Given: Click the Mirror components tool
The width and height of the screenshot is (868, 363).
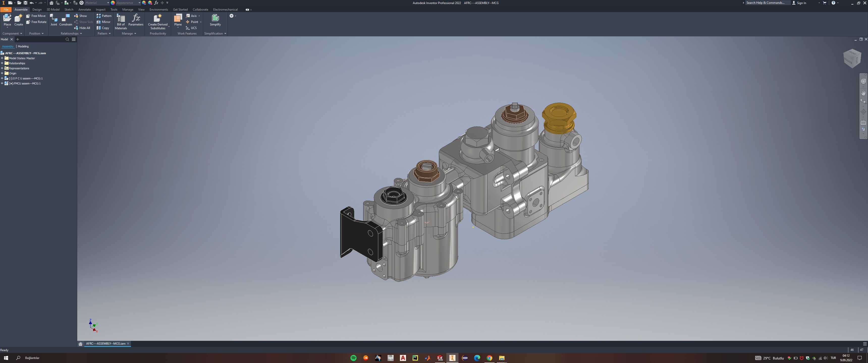Looking at the screenshot, I should [103, 22].
